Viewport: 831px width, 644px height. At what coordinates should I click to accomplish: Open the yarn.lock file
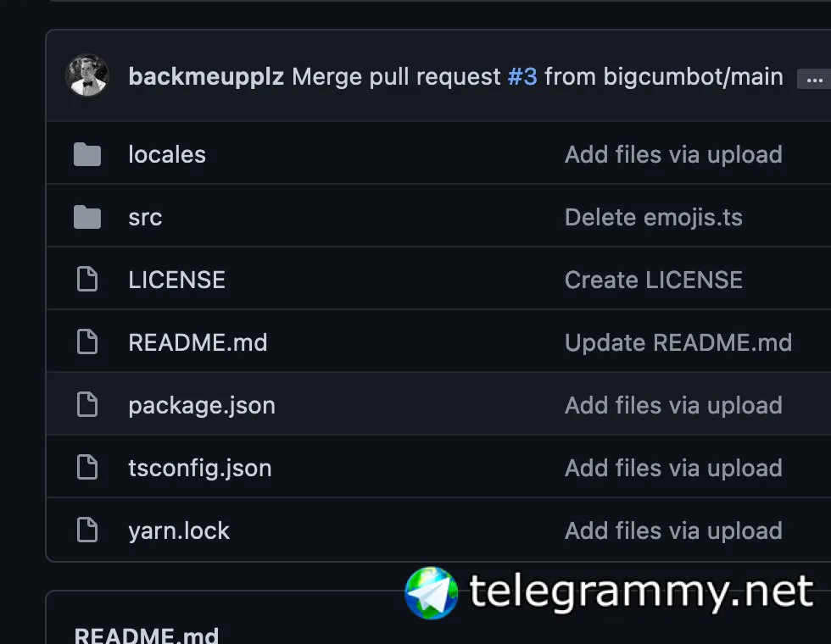tap(179, 530)
